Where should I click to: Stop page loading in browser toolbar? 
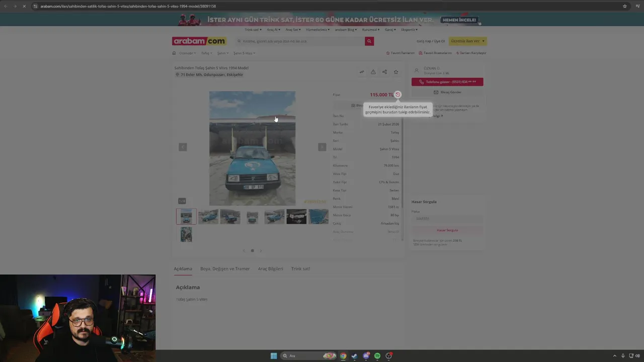(x=24, y=6)
